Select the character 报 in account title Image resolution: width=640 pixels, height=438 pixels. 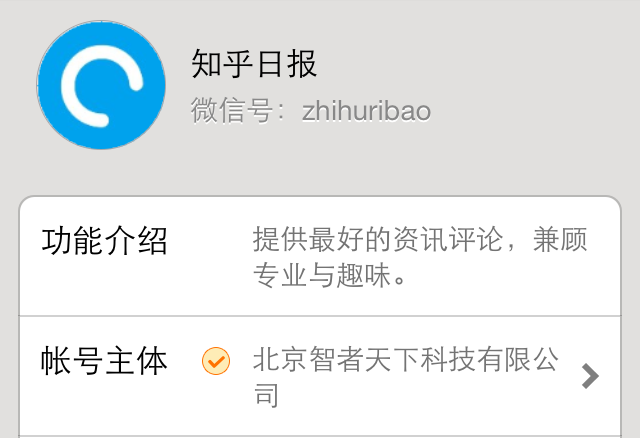[x=302, y=64]
